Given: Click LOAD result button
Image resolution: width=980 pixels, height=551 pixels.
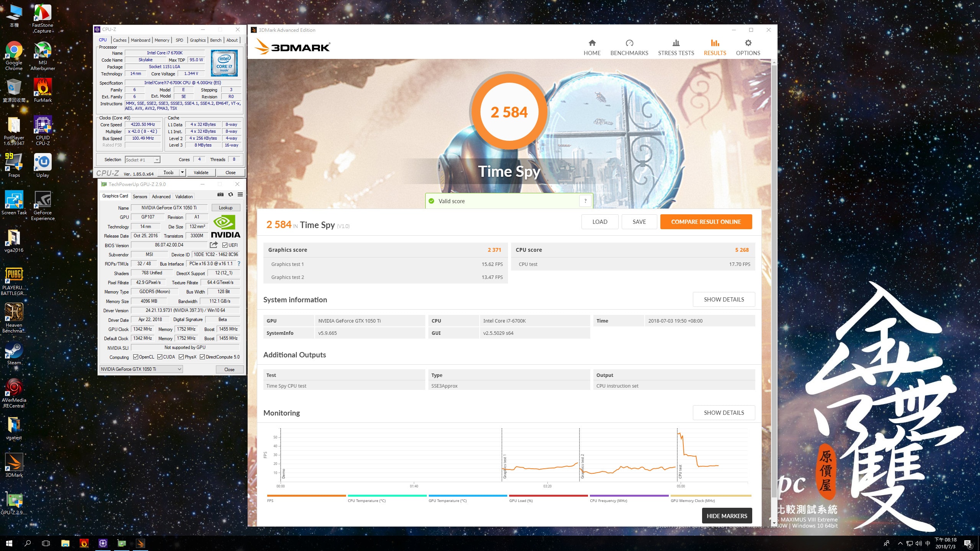Looking at the screenshot, I should coord(599,222).
